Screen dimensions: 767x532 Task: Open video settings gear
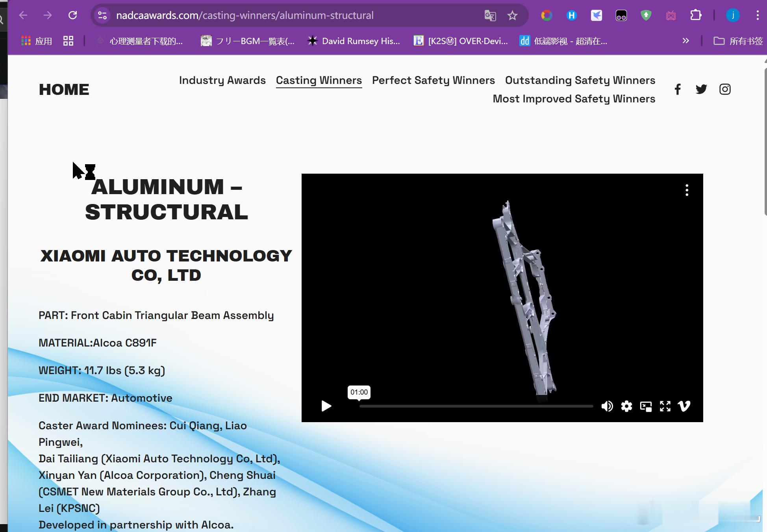click(626, 406)
